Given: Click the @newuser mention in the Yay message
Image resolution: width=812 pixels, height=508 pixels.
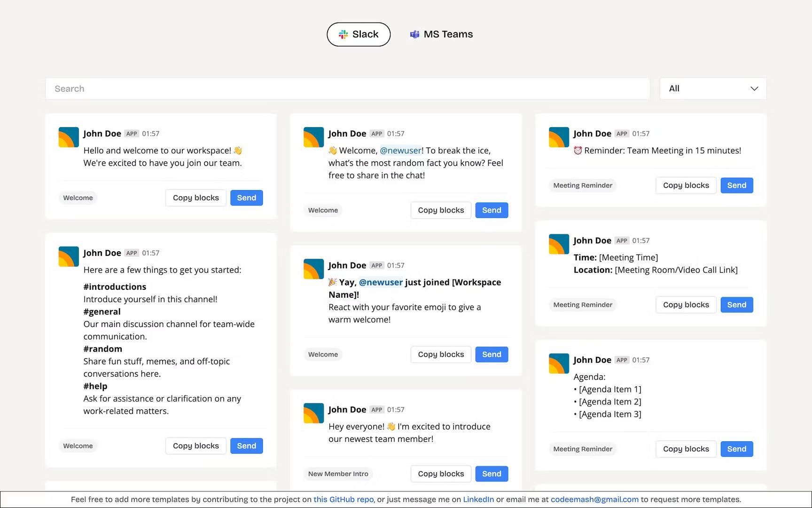Looking at the screenshot, I should tap(381, 282).
